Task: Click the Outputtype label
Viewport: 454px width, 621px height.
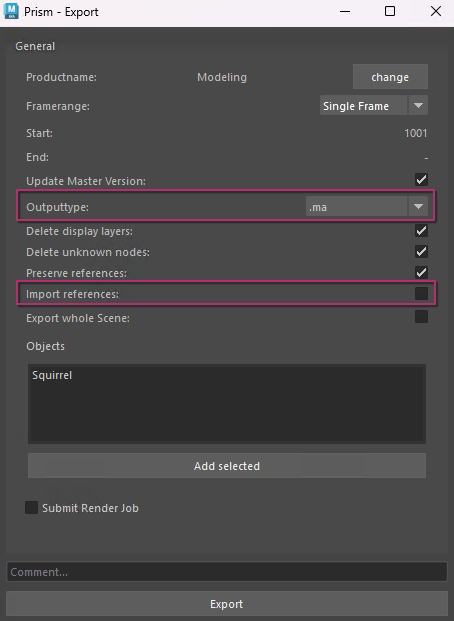Action: point(57,207)
